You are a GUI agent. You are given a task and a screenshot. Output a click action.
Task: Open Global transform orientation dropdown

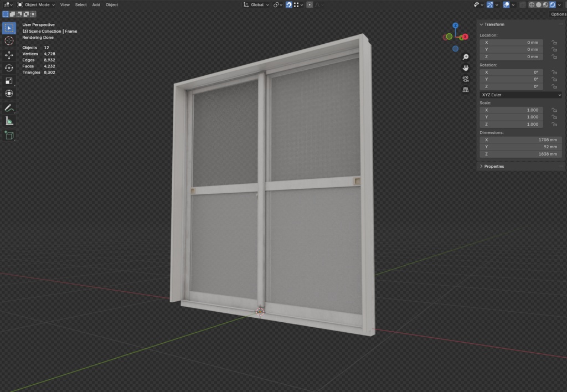pos(256,4)
